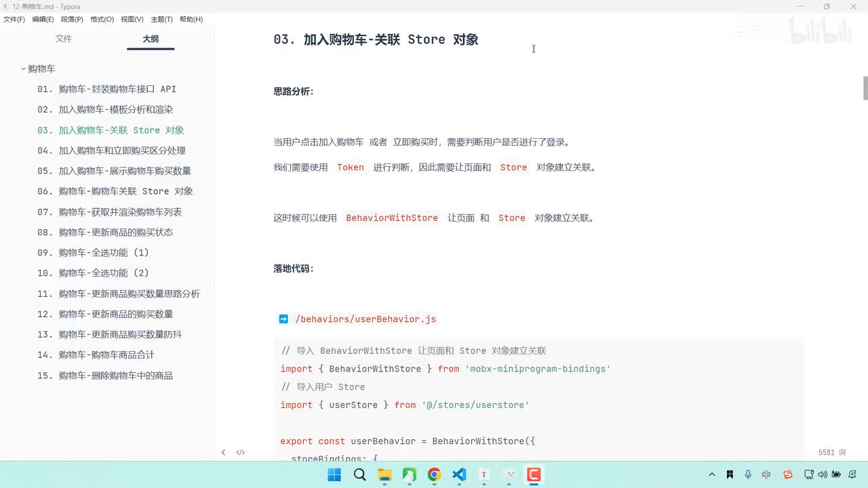Select outline item 03. 加入购物车-关联 Store 对象
The height and width of the screenshot is (488, 868).
(111, 130)
